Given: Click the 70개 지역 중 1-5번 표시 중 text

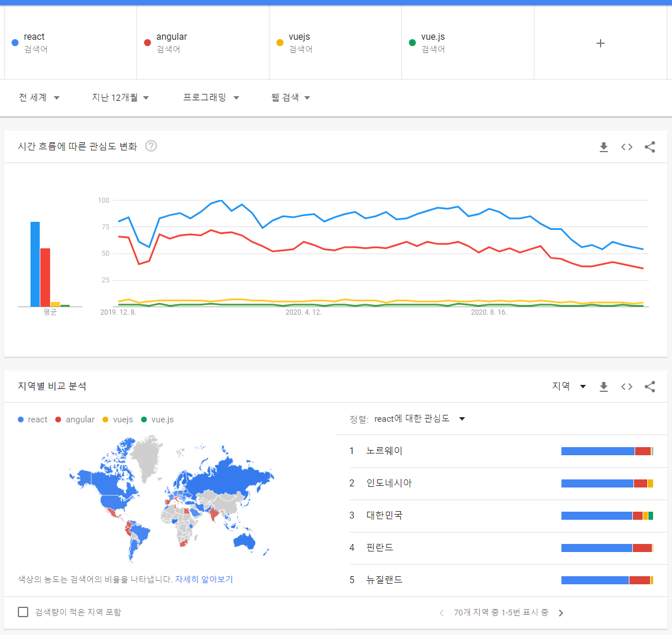Looking at the screenshot, I should click(x=501, y=613).
